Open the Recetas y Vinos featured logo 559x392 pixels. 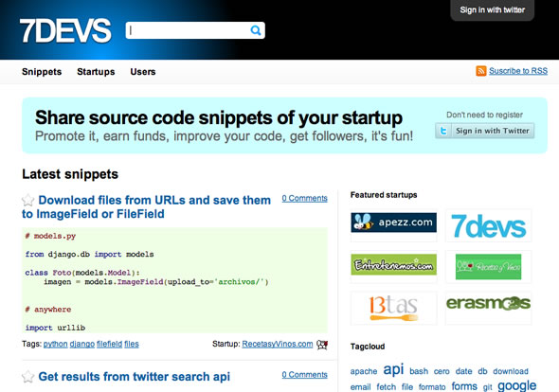click(488, 267)
